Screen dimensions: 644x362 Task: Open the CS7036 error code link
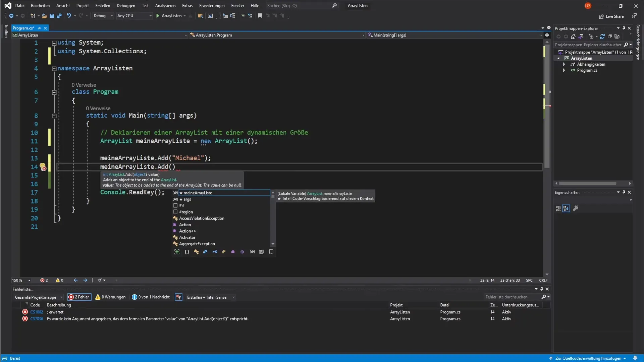37,318
